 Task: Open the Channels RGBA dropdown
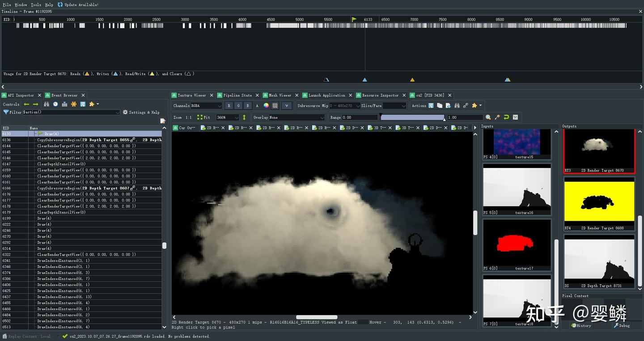click(206, 106)
